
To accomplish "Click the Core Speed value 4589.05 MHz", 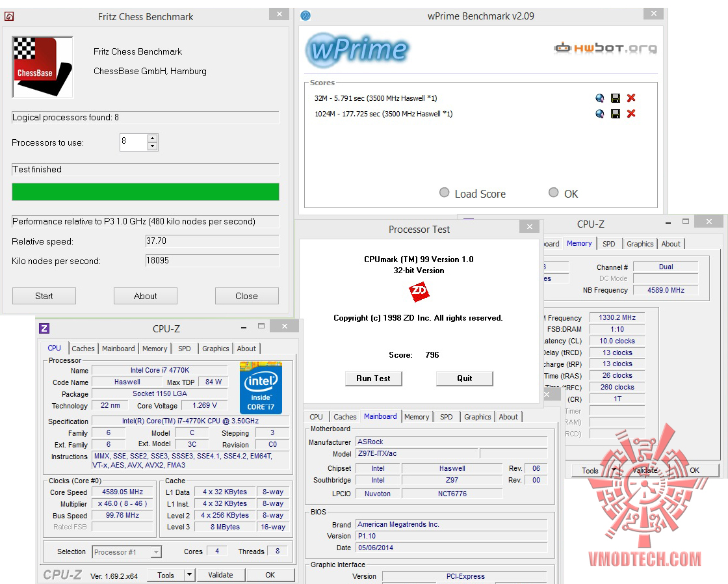I will (x=123, y=492).
